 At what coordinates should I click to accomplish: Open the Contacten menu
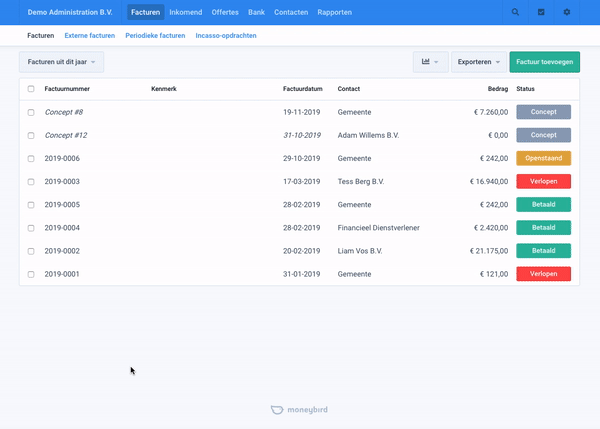click(291, 12)
